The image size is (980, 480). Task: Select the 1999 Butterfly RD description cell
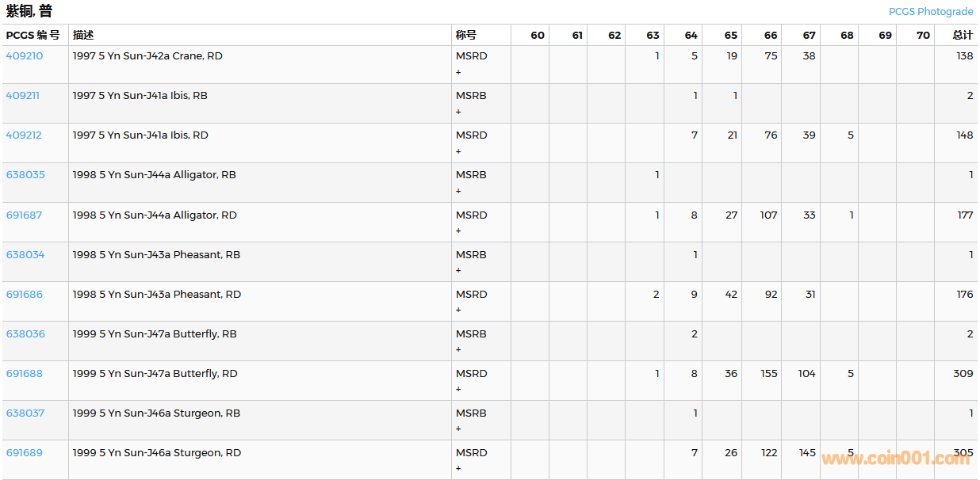point(157,374)
